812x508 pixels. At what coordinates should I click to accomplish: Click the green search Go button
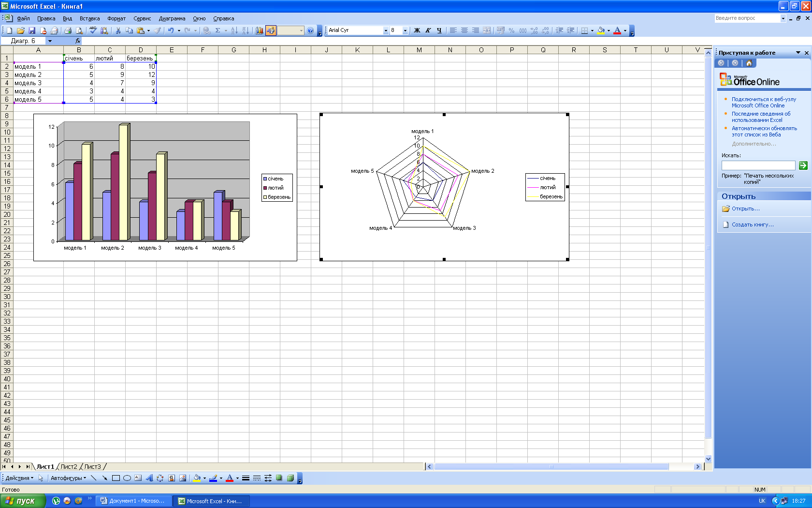tap(803, 165)
